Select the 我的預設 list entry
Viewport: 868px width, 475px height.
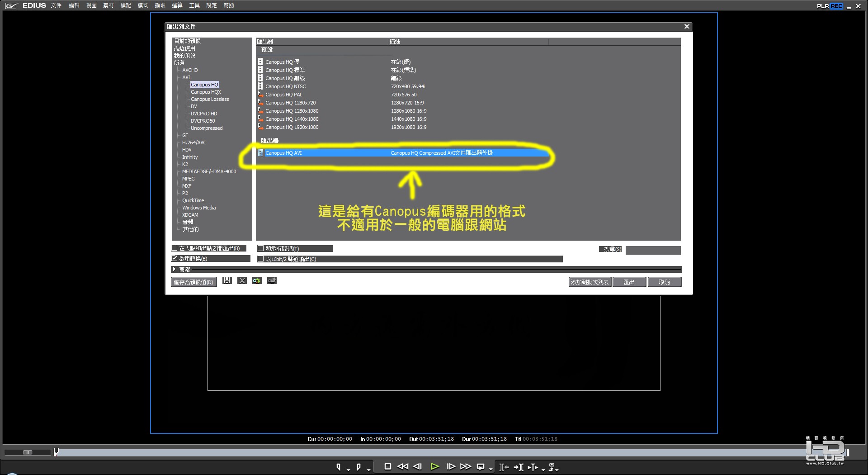(x=184, y=56)
